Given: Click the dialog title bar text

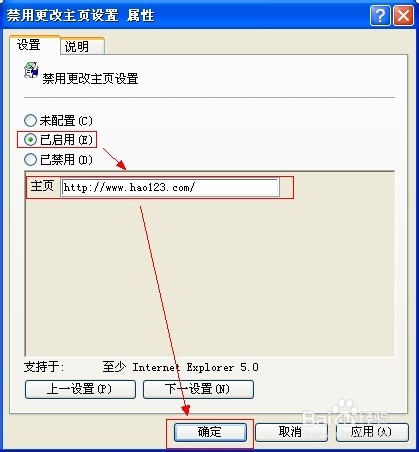Looking at the screenshot, I should (x=80, y=16).
